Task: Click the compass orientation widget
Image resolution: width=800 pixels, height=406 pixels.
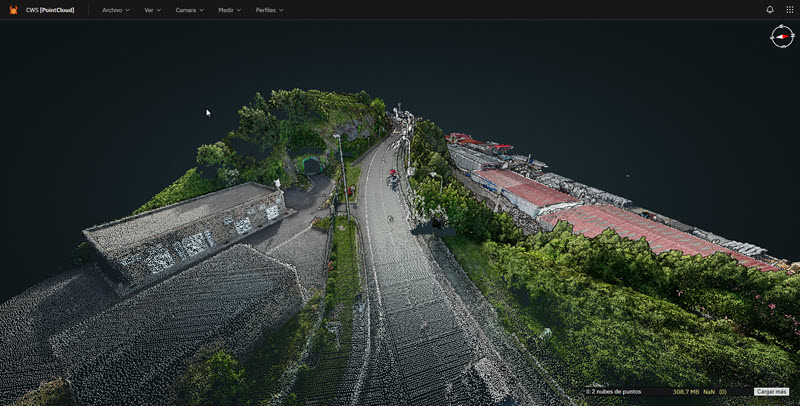Action: (781, 36)
